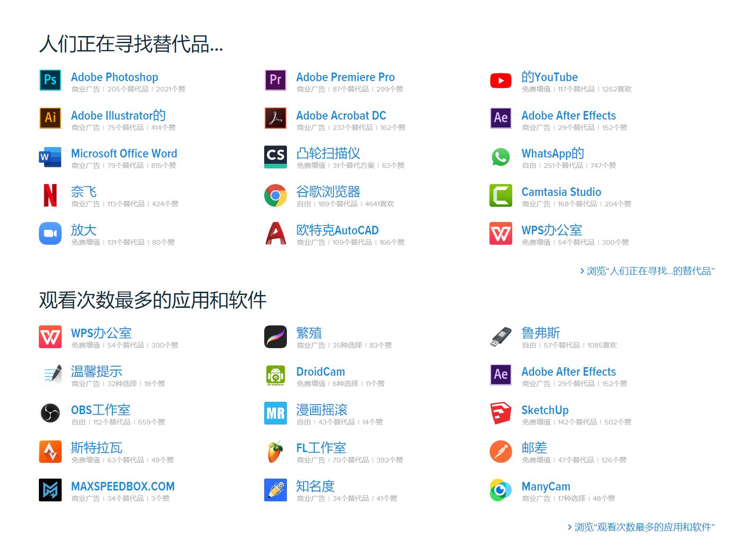Image resolution: width=756 pixels, height=545 pixels.
Task: Open the 繁殖 link
Action: pyautogui.click(x=309, y=333)
